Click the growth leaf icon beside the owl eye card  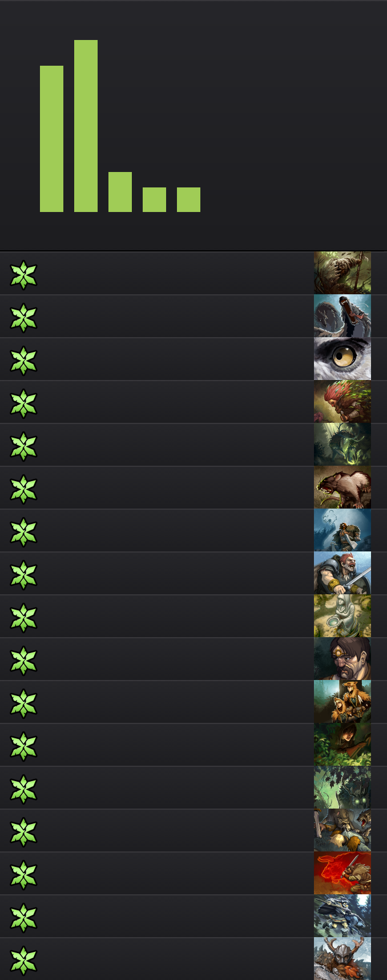[23, 361]
